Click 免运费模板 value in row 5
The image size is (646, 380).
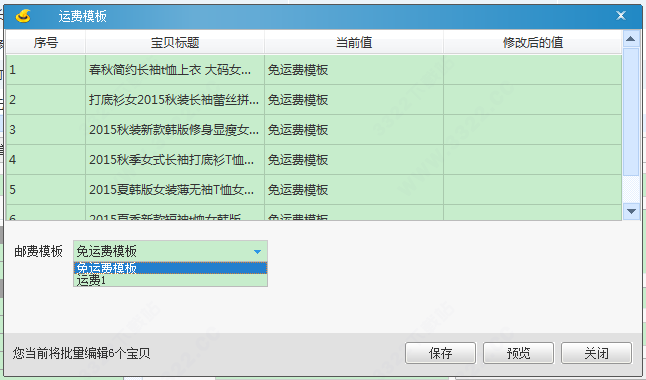click(x=298, y=190)
